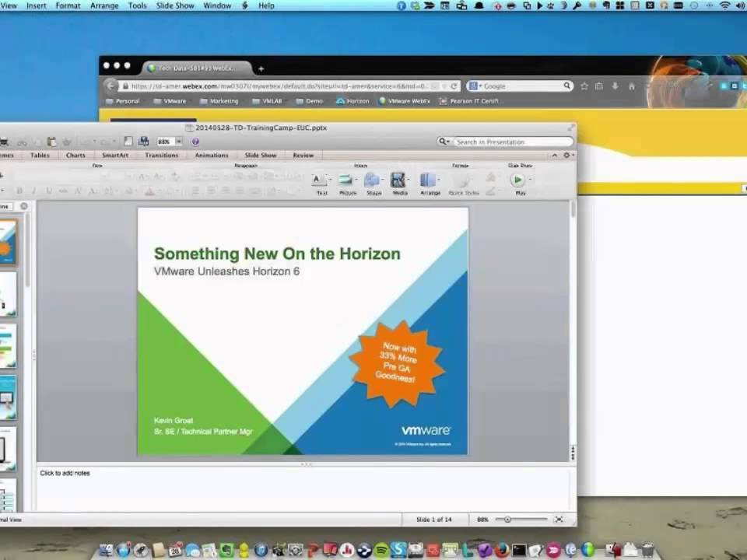Screen dimensions: 747x560
Task: Click the fit-to-window icon in status bar
Action: (x=559, y=519)
